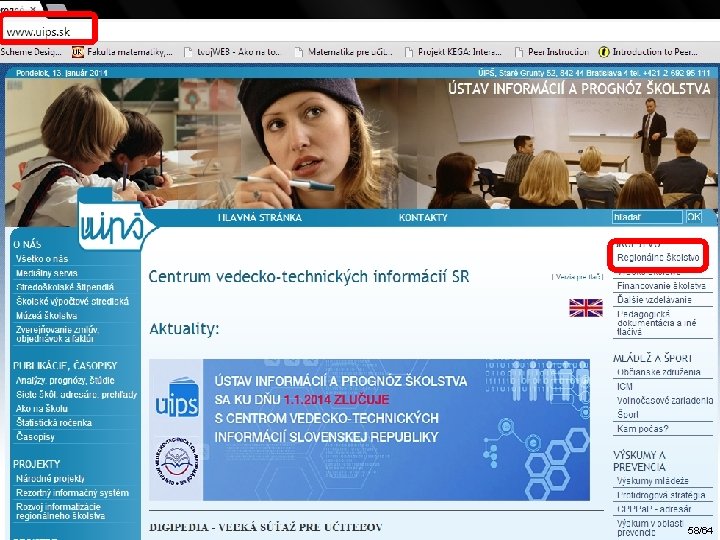This screenshot has height=540, width=720.
Task: Open CPPPaP - adresár link
Action: tap(654, 509)
